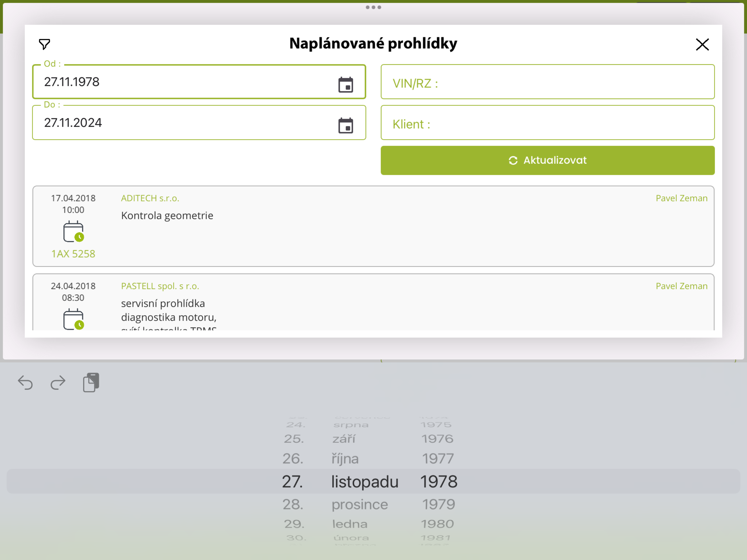Open the filter funnel icon
747x560 pixels.
point(44,44)
